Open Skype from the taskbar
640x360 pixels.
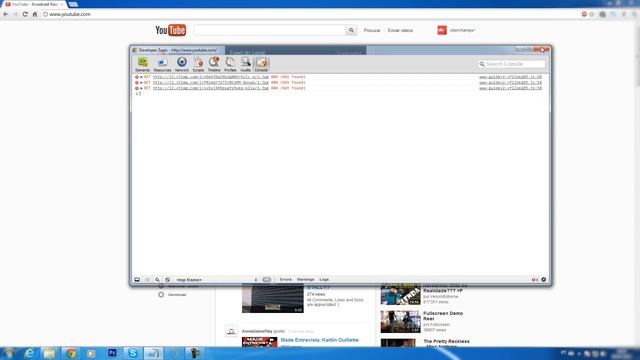pyautogui.click(x=133, y=353)
